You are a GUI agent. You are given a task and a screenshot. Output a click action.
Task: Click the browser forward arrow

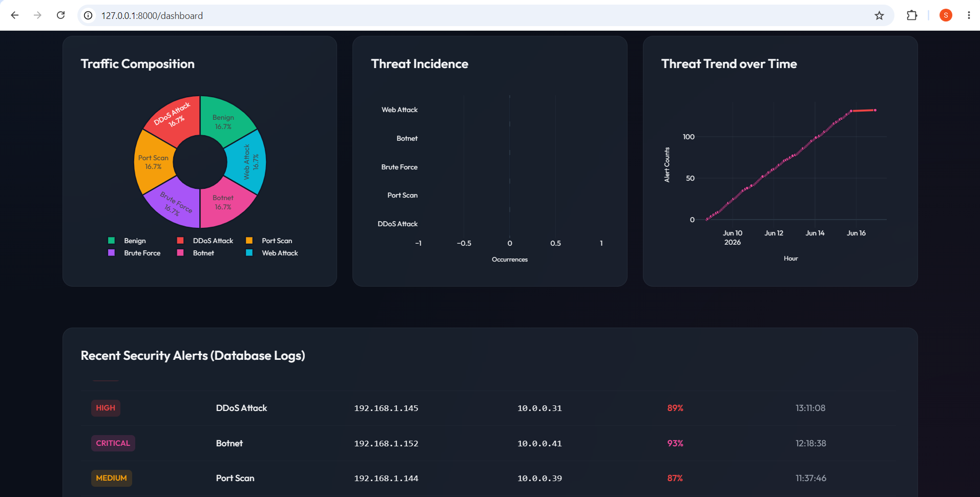coord(37,15)
